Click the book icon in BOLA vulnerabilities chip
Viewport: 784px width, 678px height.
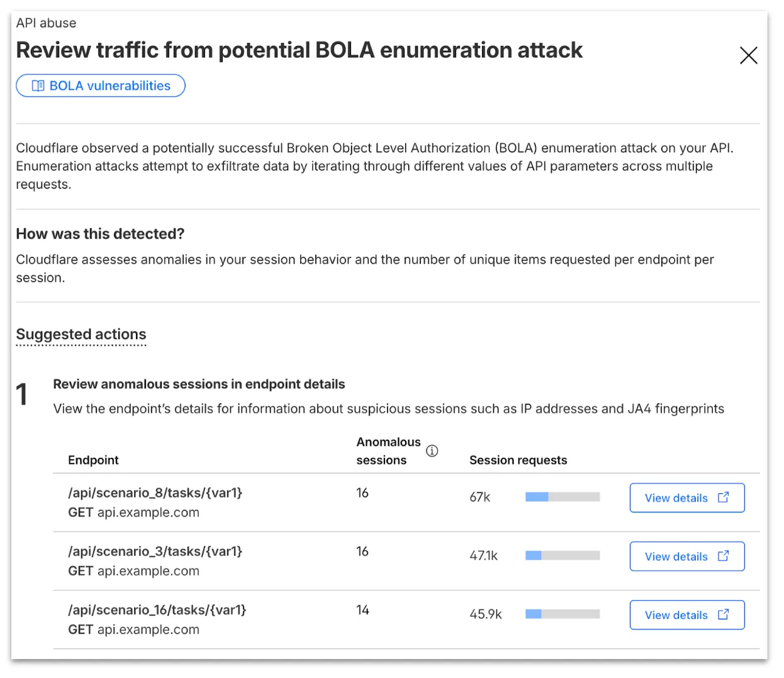(x=38, y=86)
